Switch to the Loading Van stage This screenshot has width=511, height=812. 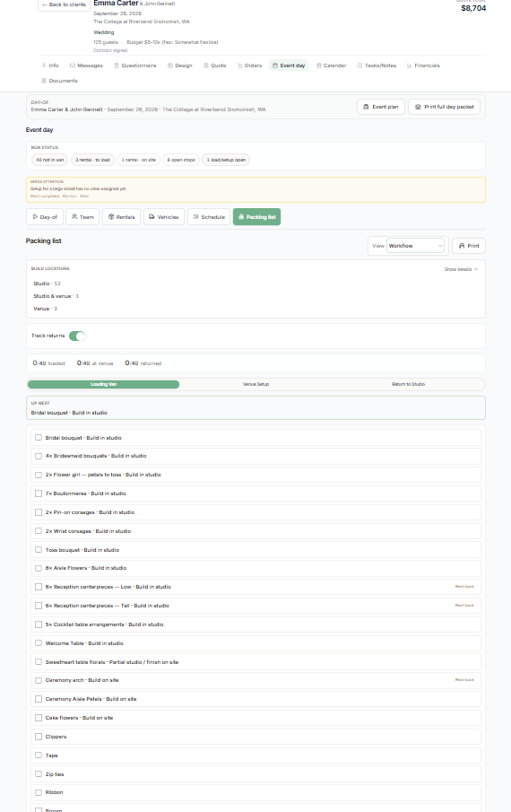pyautogui.click(x=103, y=384)
